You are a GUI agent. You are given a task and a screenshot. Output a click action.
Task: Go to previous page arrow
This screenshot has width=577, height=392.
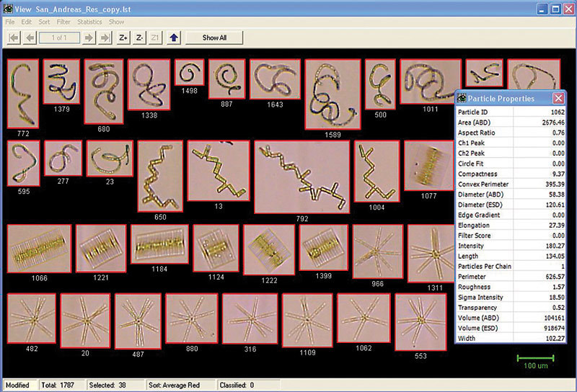[x=30, y=37]
